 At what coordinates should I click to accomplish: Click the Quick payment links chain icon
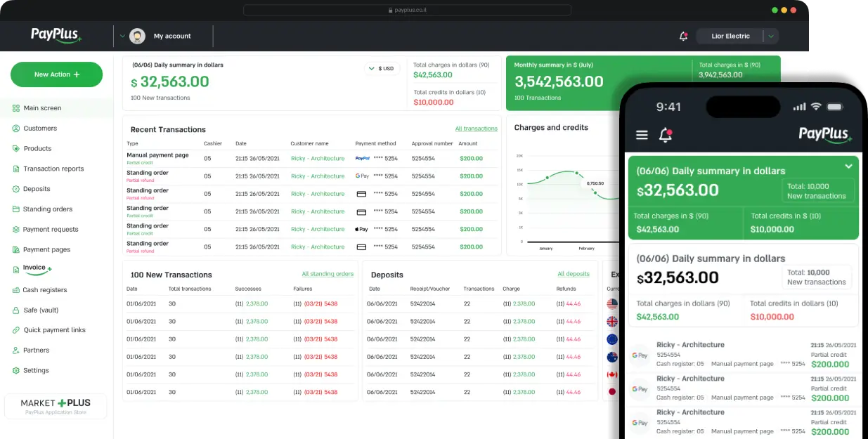tap(16, 330)
